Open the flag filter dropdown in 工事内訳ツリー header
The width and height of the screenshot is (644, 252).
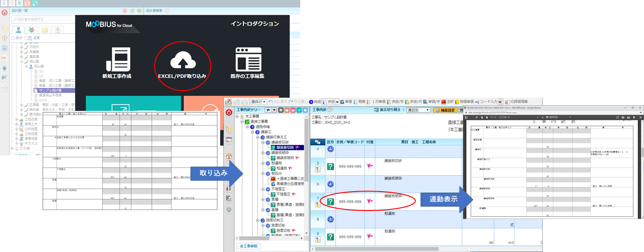click(274, 110)
